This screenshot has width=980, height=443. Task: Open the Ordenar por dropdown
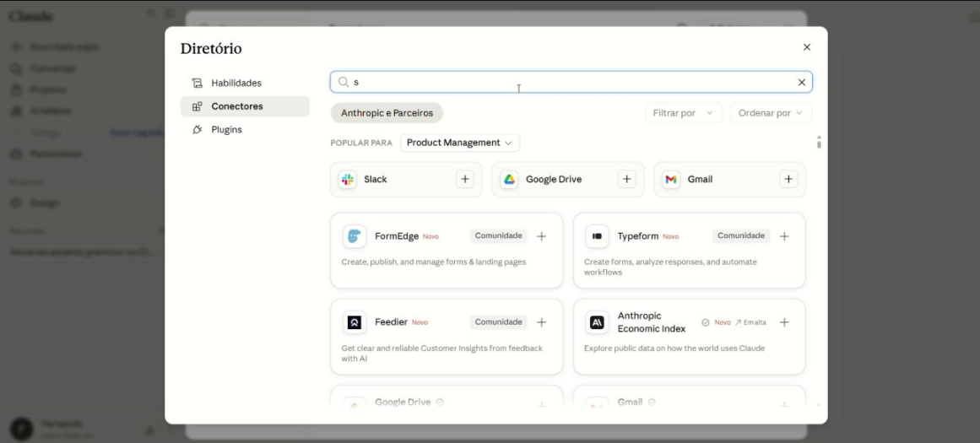(772, 113)
